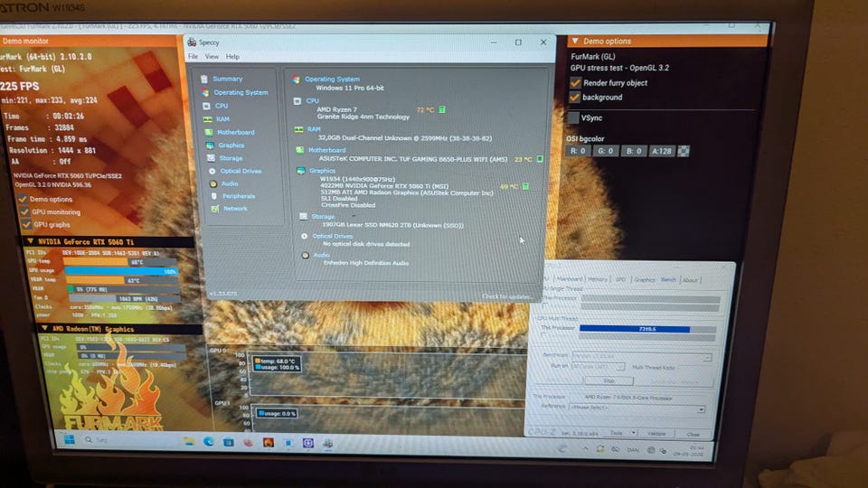The width and height of the screenshot is (868, 488).
Task: Open Motherboard heading link in Speccy summary
Action: click(326, 150)
